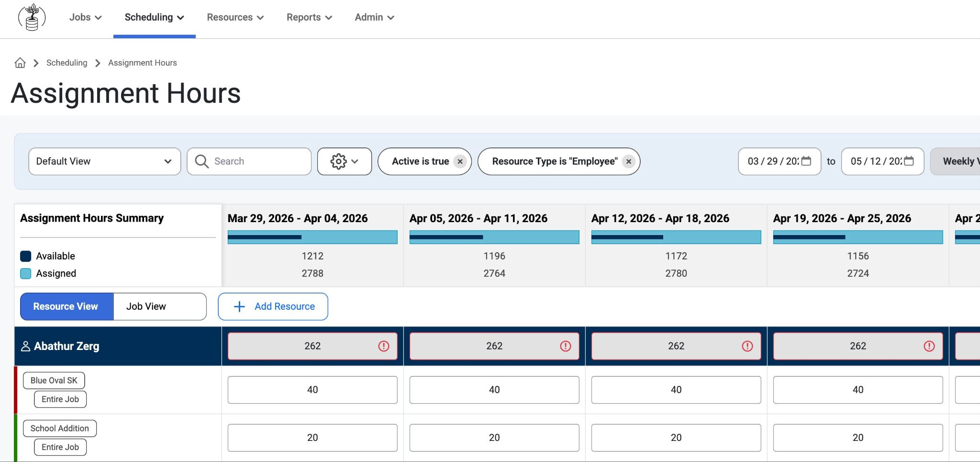Click the warning icon for Mar 29 week
Image resolution: width=980 pixels, height=462 pixels.
click(x=384, y=346)
